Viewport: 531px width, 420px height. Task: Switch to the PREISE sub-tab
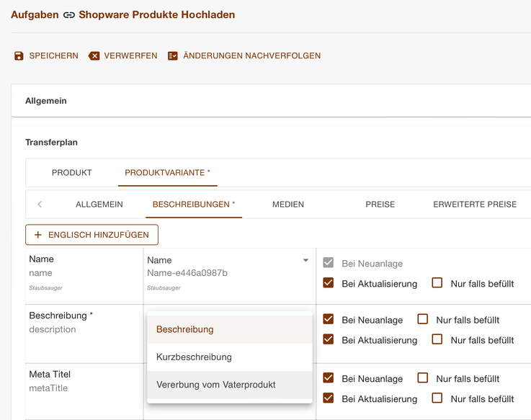[380, 205]
